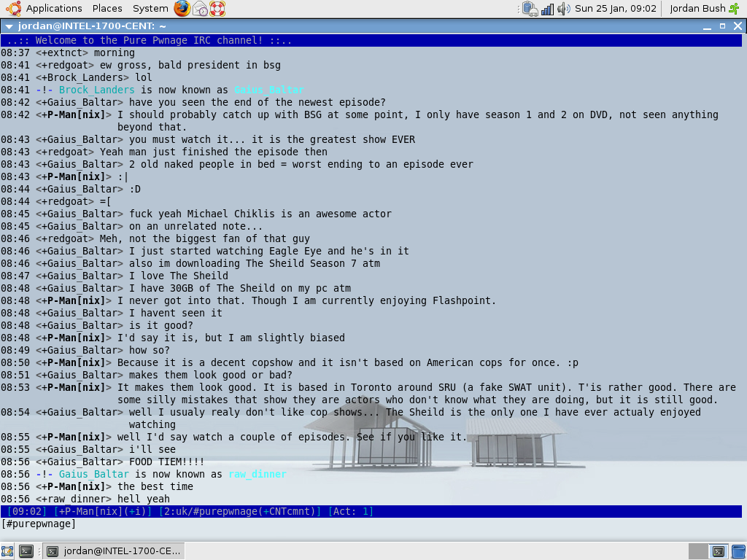Open the System menu

150,8
